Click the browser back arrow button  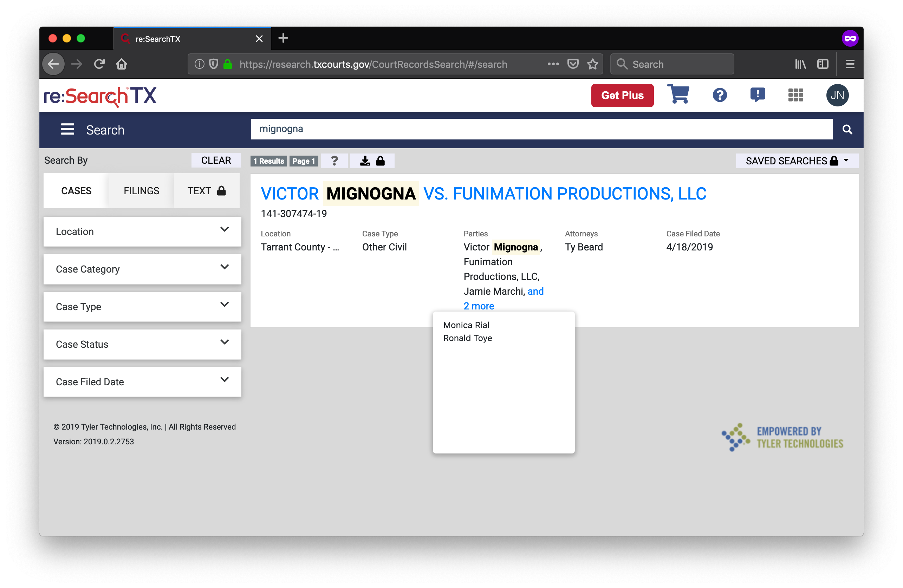pyautogui.click(x=53, y=64)
